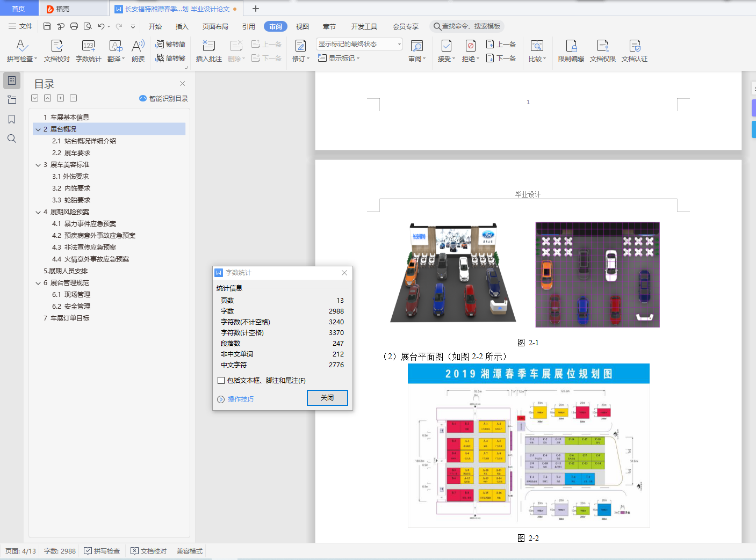
Task: Open a new tab with the plus button
Action: coord(256,9)
